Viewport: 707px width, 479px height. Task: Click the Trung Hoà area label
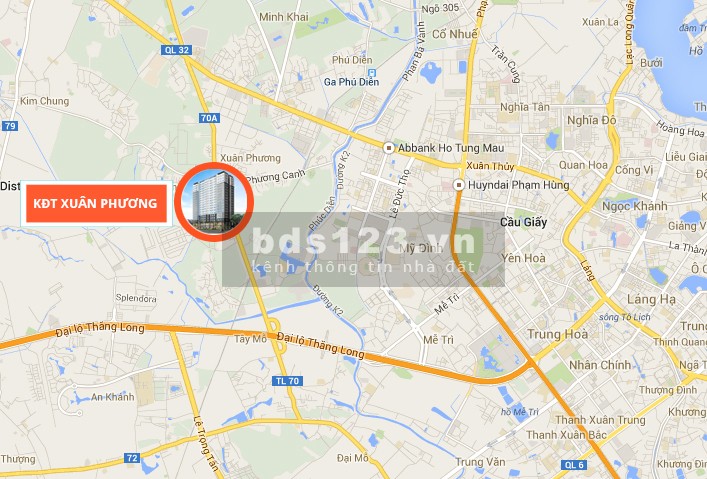pos(557,334)
